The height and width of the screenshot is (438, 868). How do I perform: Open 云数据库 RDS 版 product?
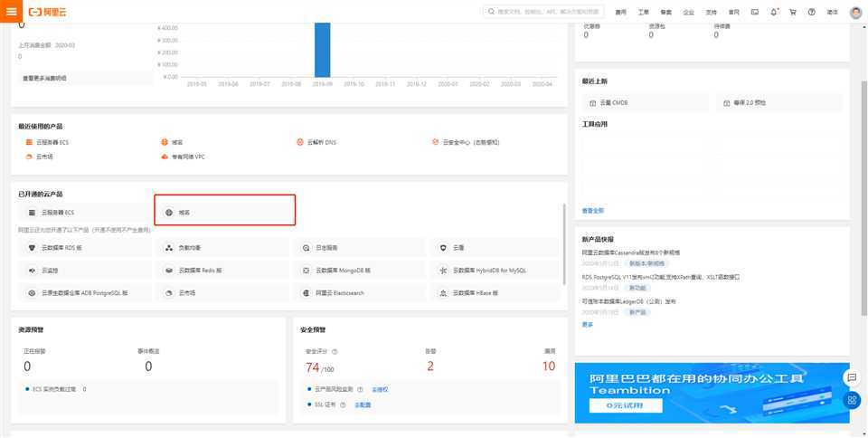point(85,248)
